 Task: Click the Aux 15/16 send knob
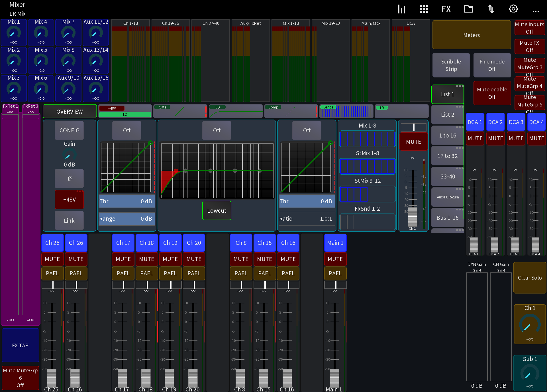pyautogui.click(x=96, y=89)
